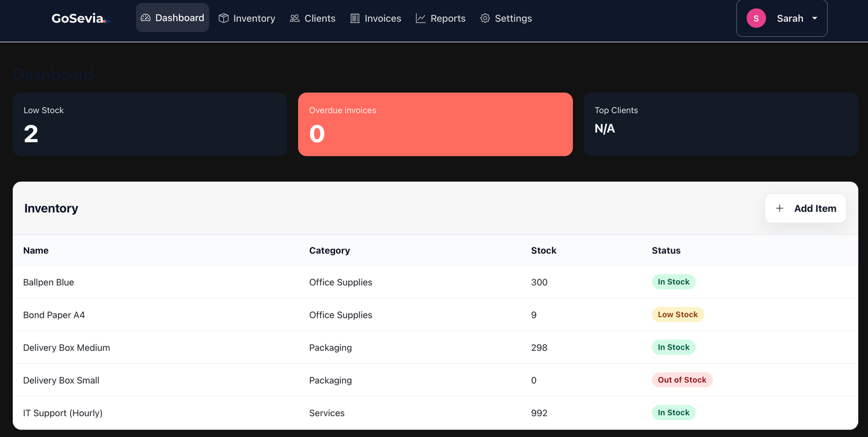Select the Overdue invoices red card

point(435,124)
